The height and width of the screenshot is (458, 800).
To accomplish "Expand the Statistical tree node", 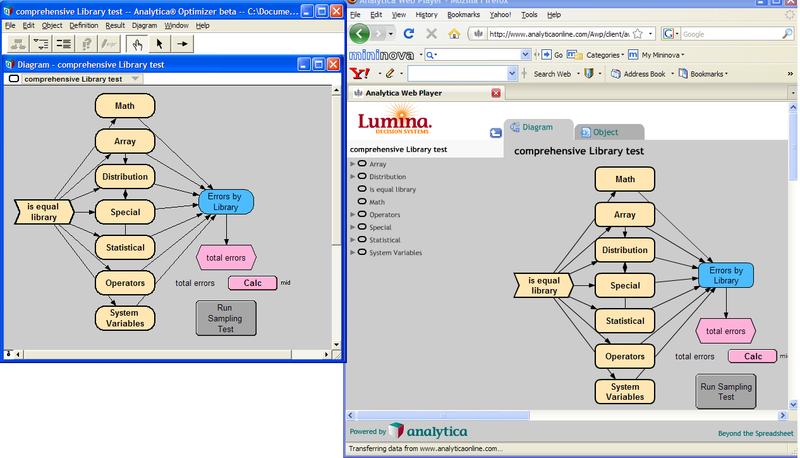I will click(x=353, y=239).
